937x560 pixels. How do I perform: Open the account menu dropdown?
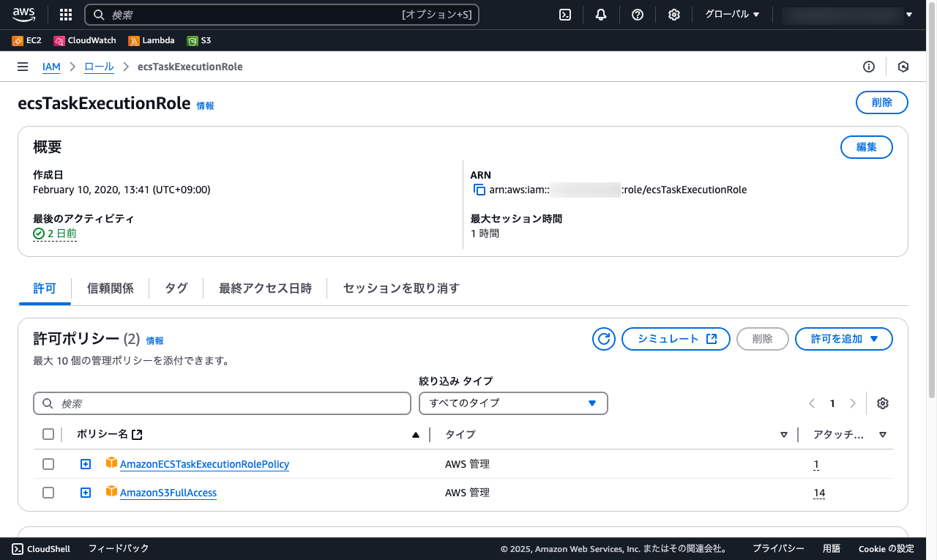848,15
